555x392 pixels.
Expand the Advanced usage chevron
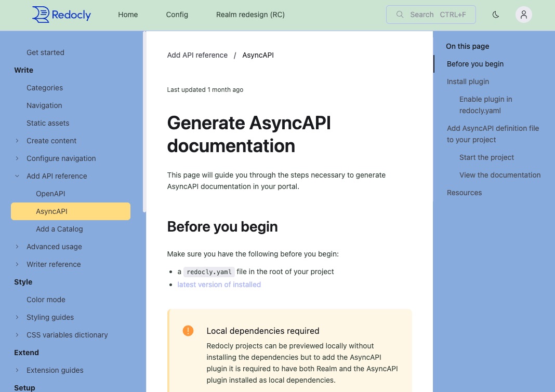pos(17,247)
